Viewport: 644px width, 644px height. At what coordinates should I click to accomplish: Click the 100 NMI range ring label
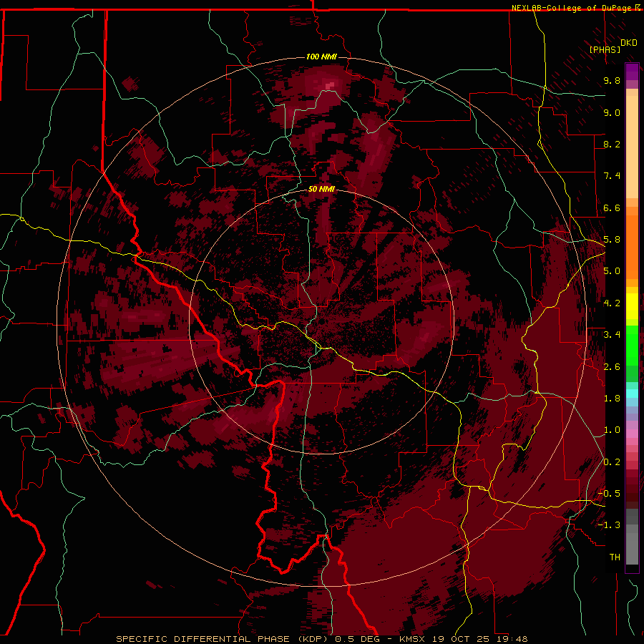coord(321,57)
